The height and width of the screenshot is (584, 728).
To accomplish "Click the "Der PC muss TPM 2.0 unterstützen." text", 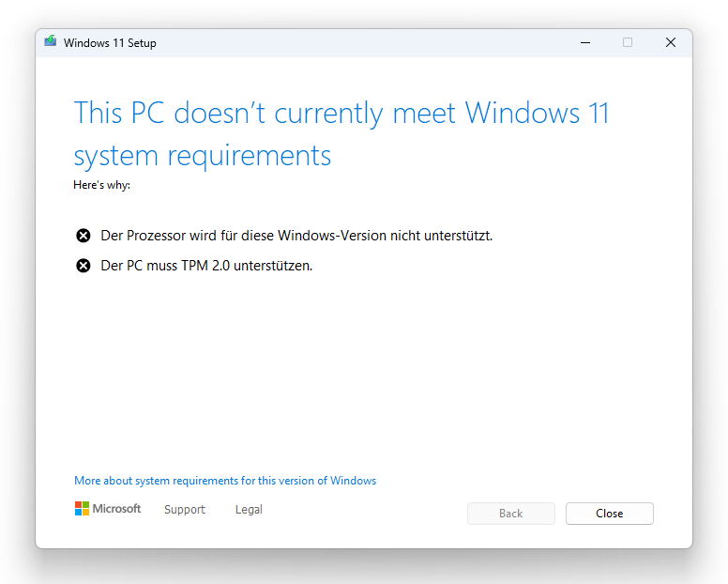I will point(206,266).
